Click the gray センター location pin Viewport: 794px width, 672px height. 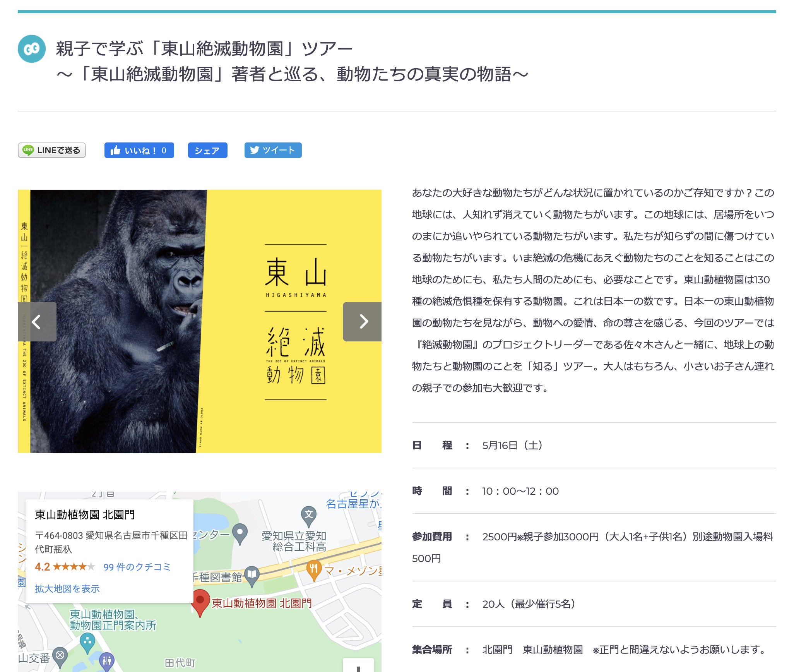point(240,532)
